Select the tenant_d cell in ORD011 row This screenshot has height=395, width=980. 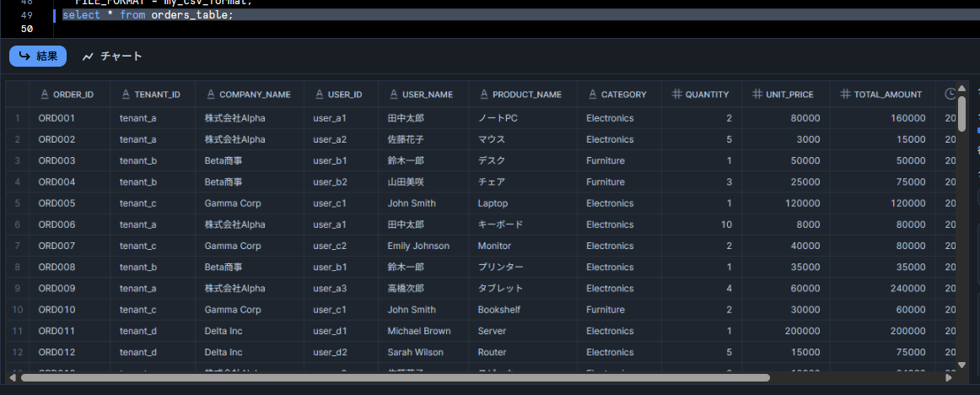pyautogui.click(x=153, y=331)
